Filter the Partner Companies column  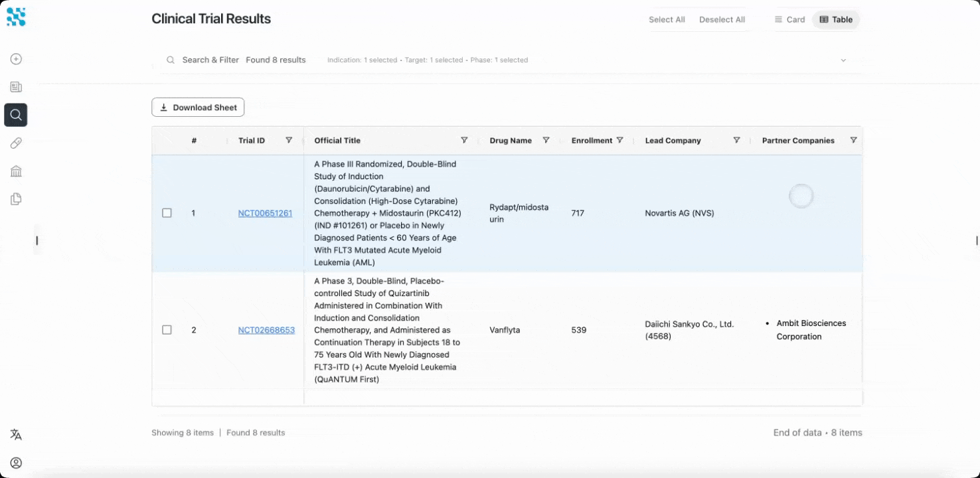tap(853, 140)
